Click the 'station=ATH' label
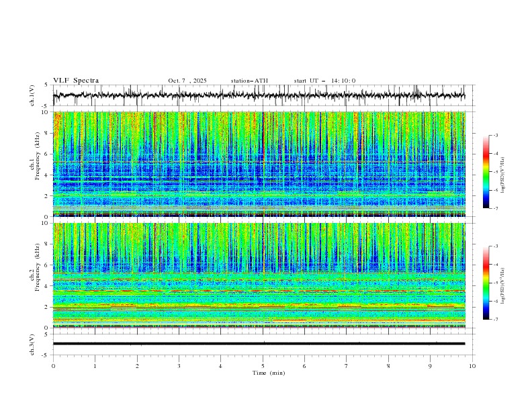The image size is (532, 411). point(249,81)
